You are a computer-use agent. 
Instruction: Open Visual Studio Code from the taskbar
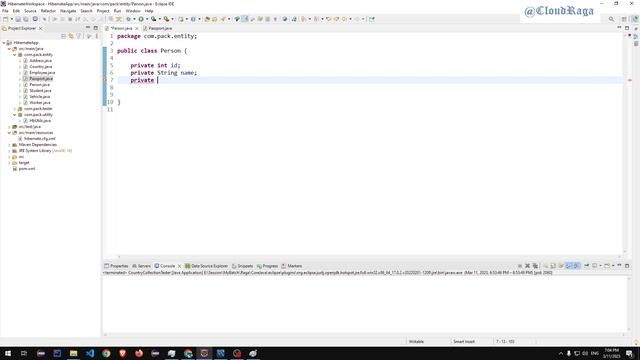pyautogui.click(x=90, y=353)
